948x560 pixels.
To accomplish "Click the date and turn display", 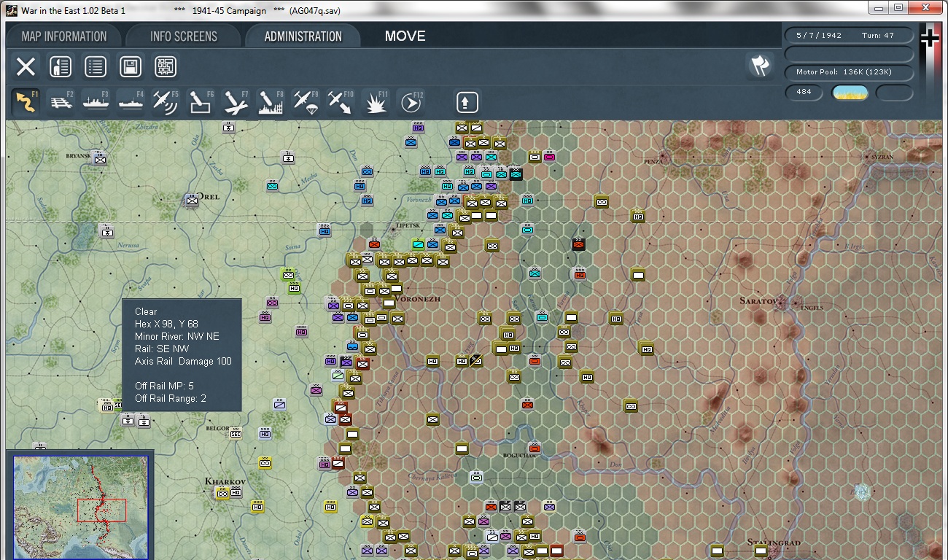I will 849,36.
